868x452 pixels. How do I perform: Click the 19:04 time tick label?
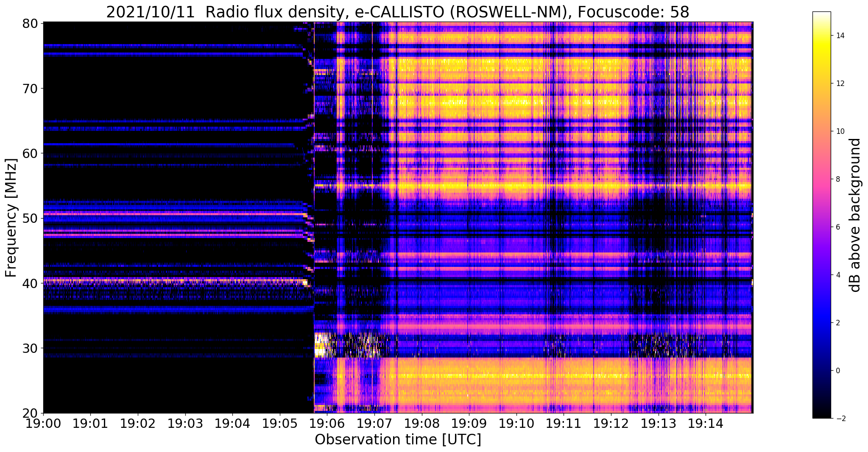pyautogui.click(x=232, y=424)
